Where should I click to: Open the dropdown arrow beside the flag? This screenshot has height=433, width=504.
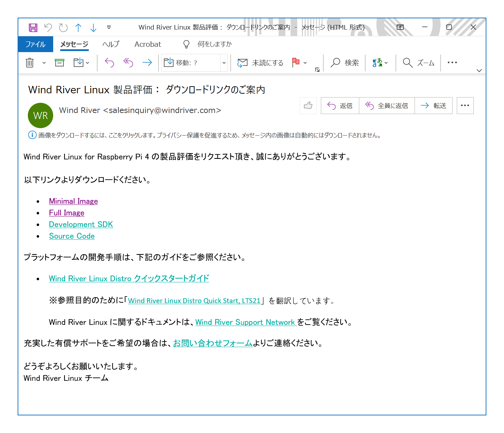click(x=305, y=63)
